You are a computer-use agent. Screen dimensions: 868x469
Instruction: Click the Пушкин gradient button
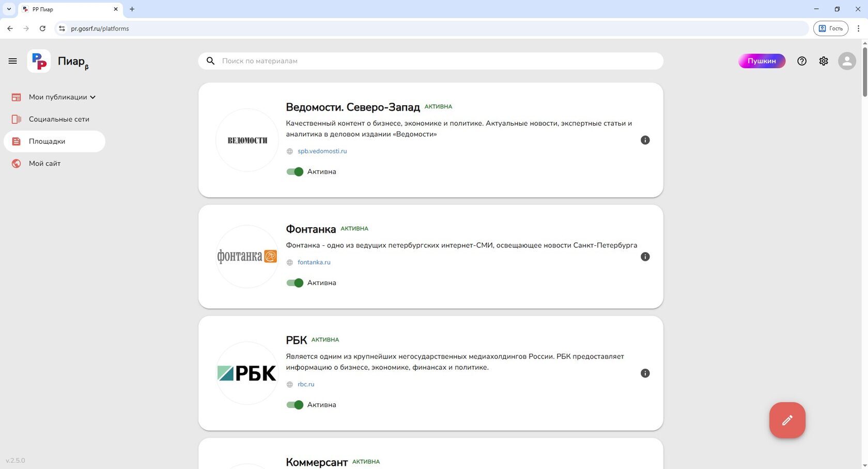762,61
